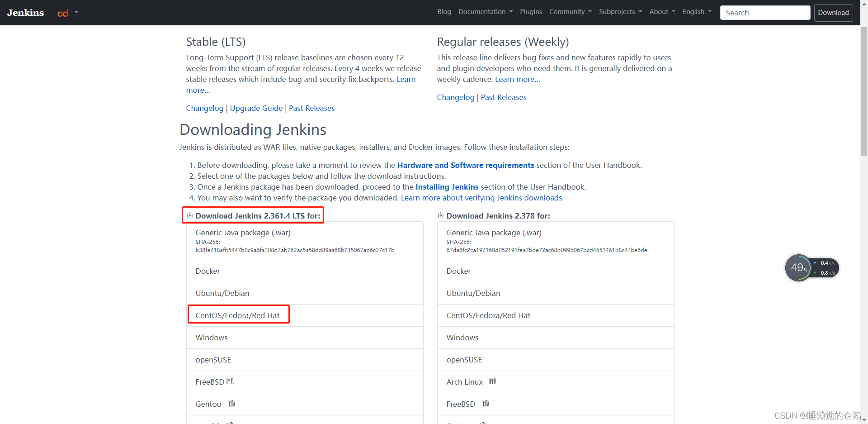Select Arch Linux under weekly downloads

click(x=556, y=382)
